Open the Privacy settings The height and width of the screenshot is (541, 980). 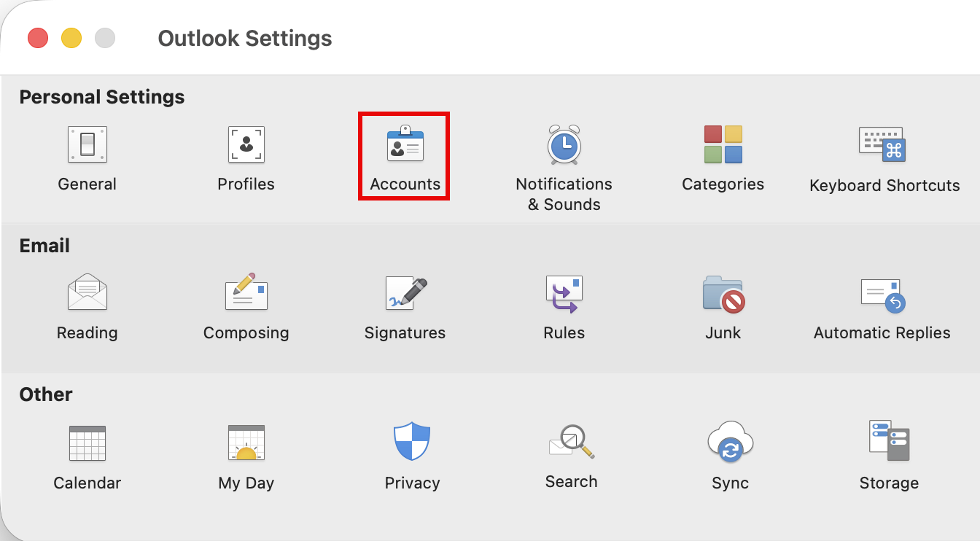tap(412, 454)
